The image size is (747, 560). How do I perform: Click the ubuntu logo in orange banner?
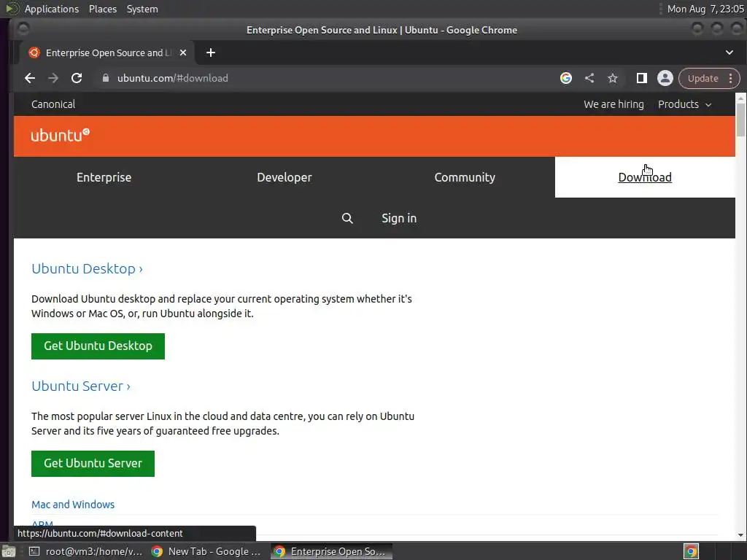(x=60, y=135)
